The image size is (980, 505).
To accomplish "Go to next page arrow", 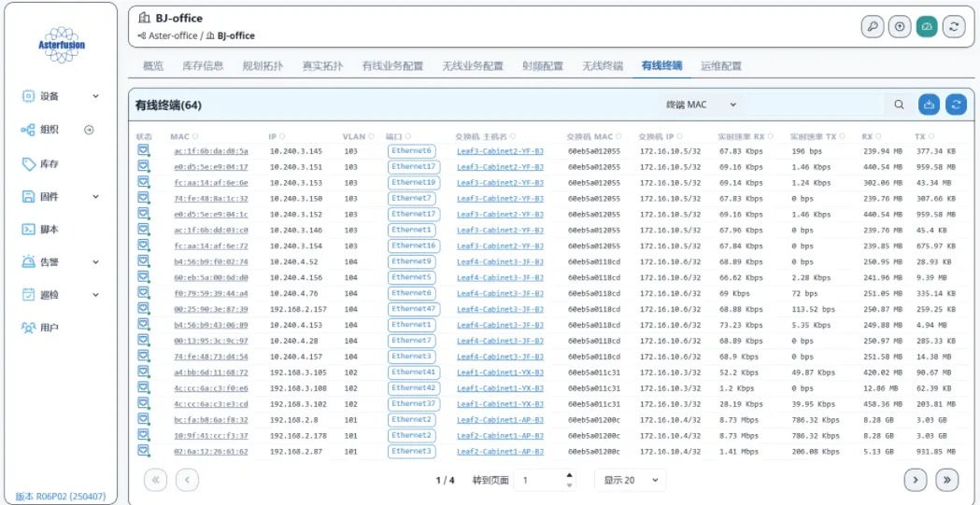I will coord(916,480).
